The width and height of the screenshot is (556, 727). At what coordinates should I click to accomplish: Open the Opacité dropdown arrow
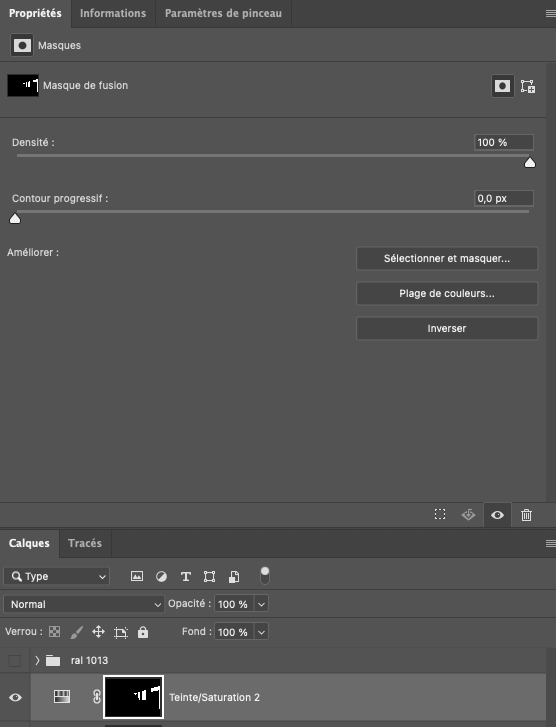(x=261, y=604)
